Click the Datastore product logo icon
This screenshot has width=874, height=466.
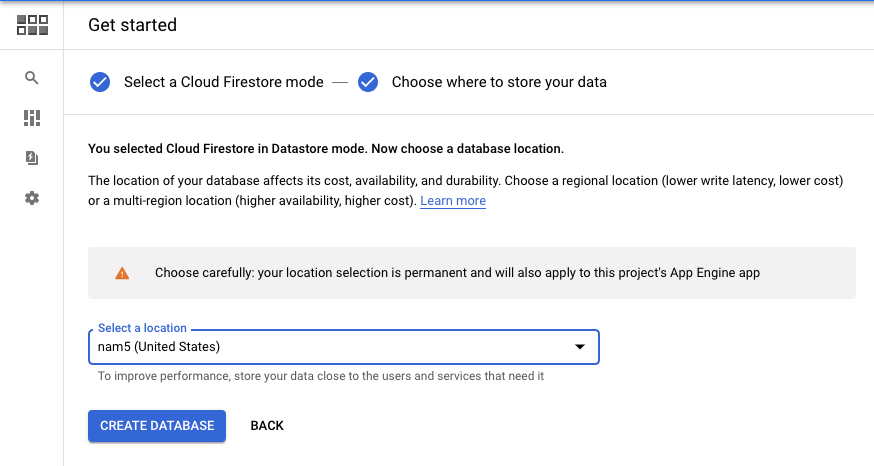tap(32, 25)
